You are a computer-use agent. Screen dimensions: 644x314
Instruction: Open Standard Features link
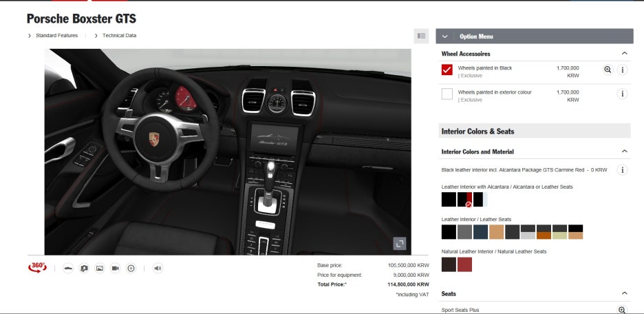[x=56, y=36]
